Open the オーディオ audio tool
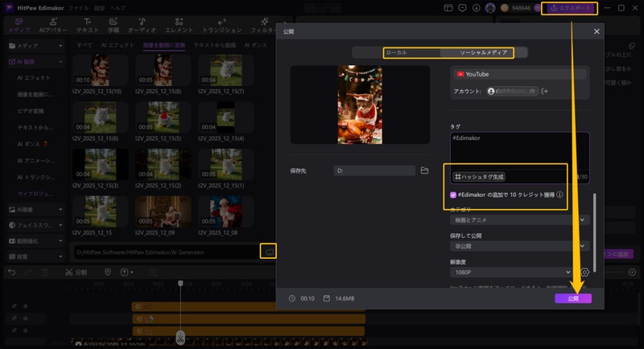 coord(142,26)
